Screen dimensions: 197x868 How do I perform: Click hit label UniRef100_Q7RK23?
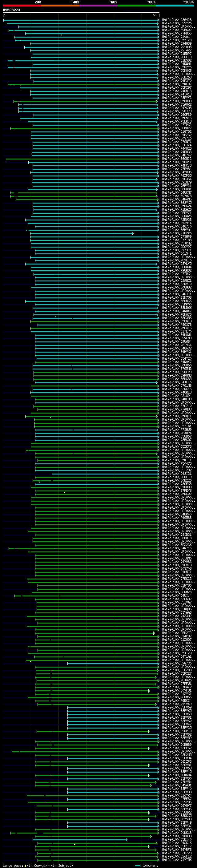177,579
